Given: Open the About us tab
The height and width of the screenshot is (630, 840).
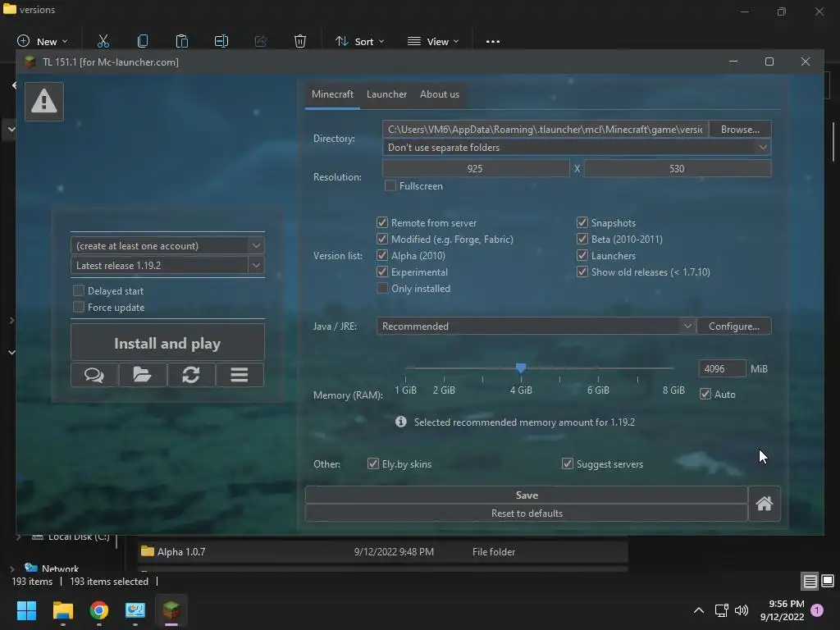Looking at the screenshot, I should click(x=440, y=94).
